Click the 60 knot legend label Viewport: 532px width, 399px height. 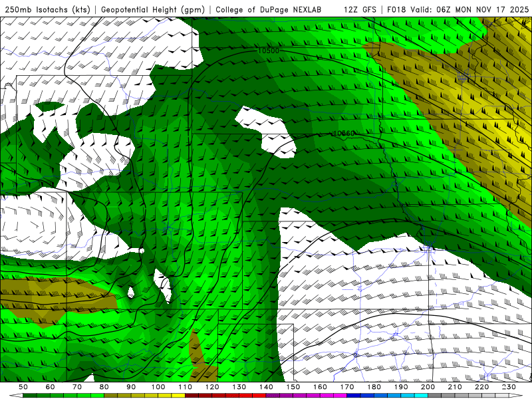[51, 387]
